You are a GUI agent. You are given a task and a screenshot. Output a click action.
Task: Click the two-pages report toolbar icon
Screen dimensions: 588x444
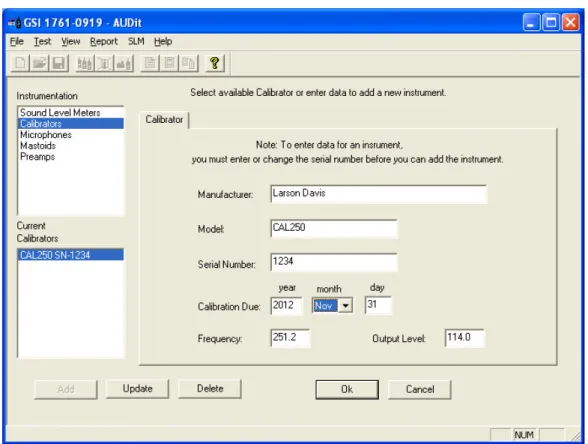pyautogui.click(x=189, y=63)
